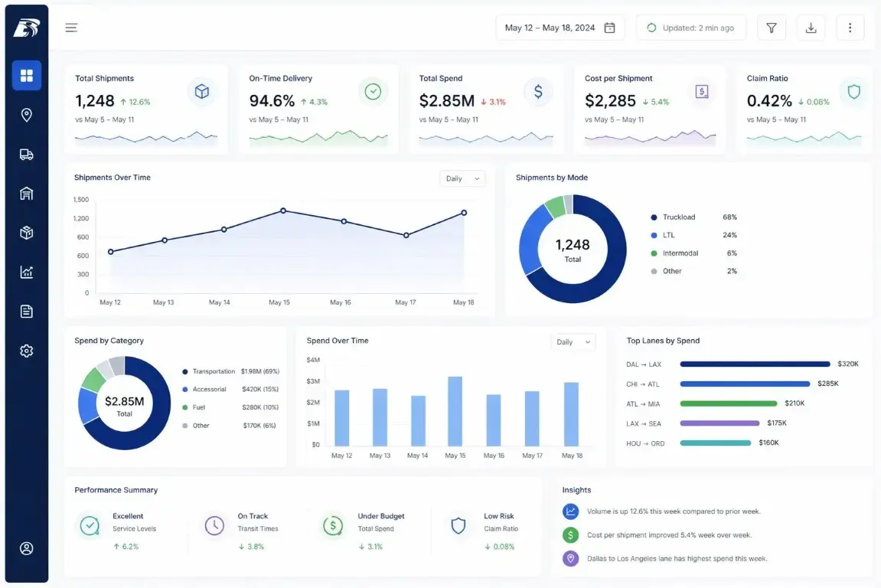
Task: Expand the Daily dropdown for Spend Over Time
Action: (x=573, y=342)
